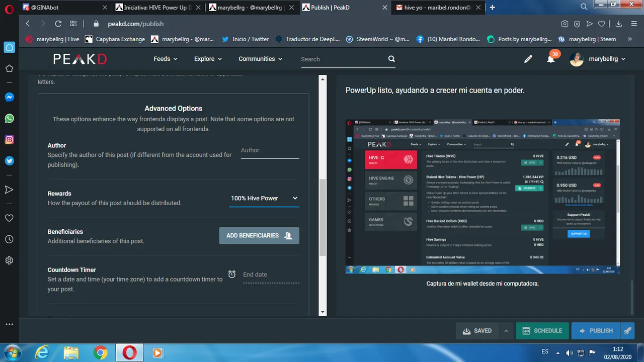Go back to the previous page
Viewport: 644px width, 362px height.
click(28, 24)
